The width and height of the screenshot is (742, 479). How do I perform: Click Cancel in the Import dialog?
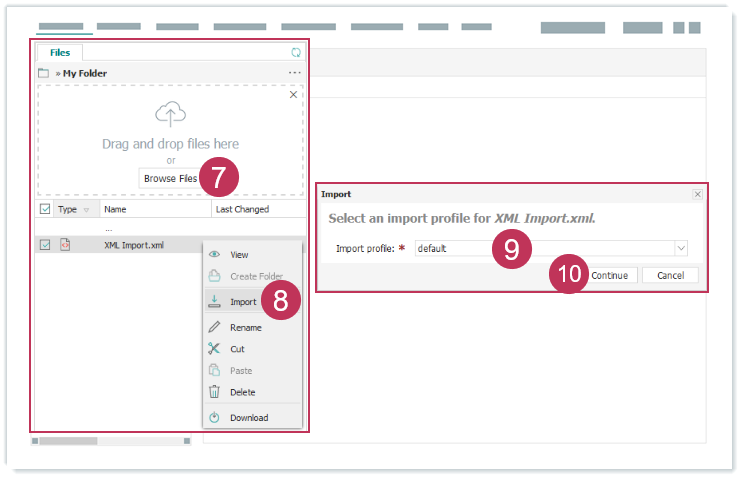[x=670, y=275]
